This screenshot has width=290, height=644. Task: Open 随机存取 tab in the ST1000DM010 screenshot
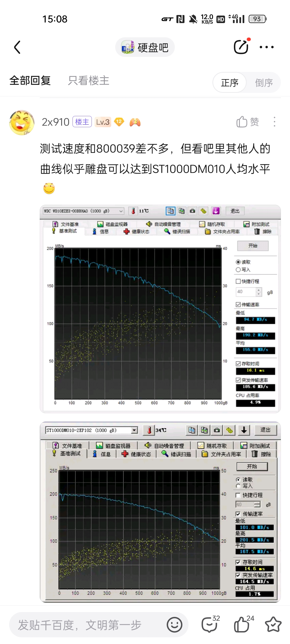(x=212, y=446)
